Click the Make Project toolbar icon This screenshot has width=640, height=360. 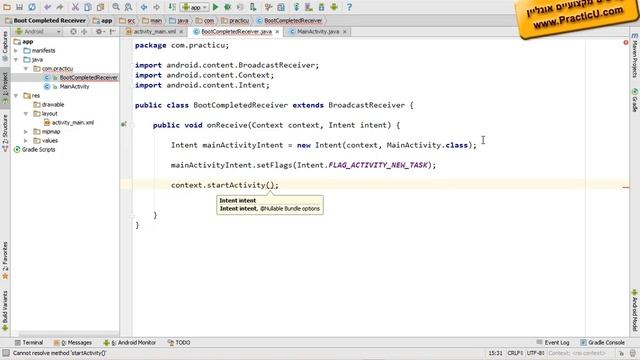tap(172, 7)
